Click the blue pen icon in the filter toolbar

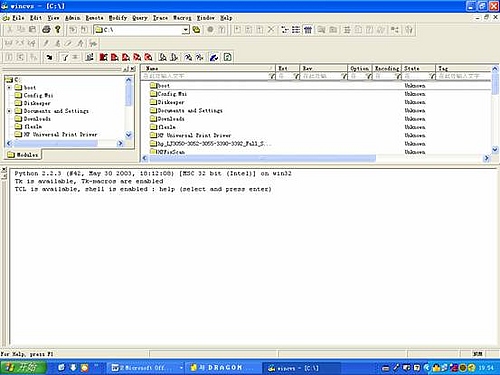pos(214,57)
